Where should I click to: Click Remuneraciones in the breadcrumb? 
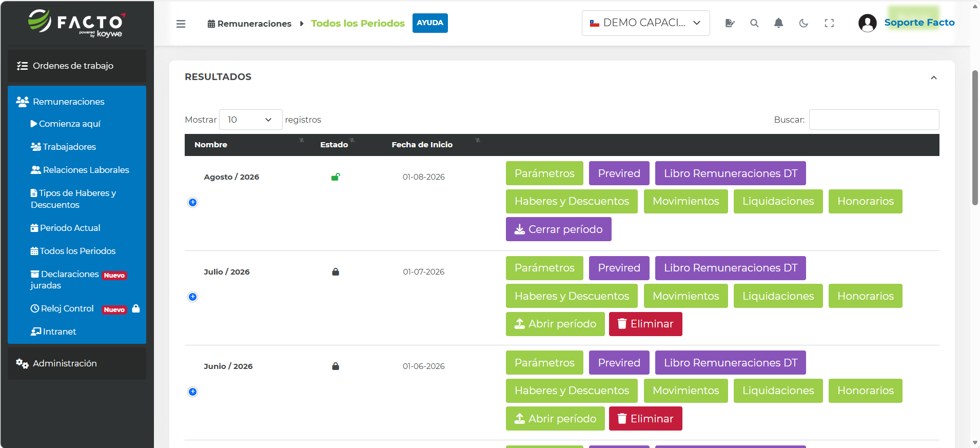point(249,24)
